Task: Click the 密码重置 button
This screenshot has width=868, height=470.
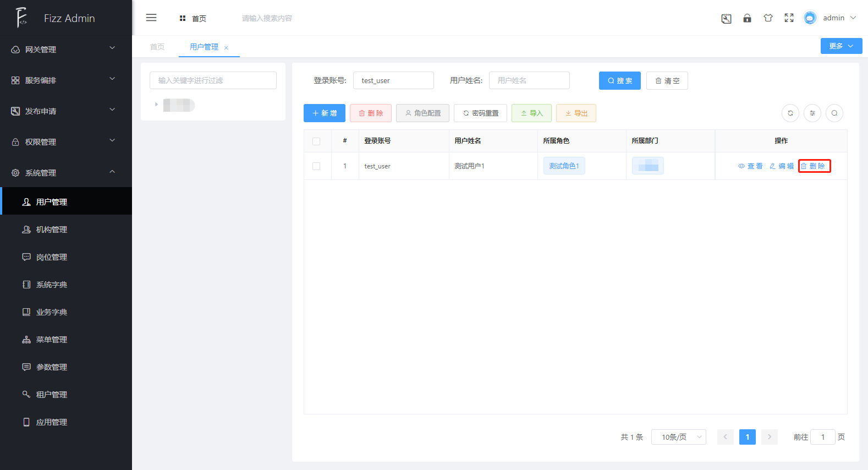Action: (480, 113)
